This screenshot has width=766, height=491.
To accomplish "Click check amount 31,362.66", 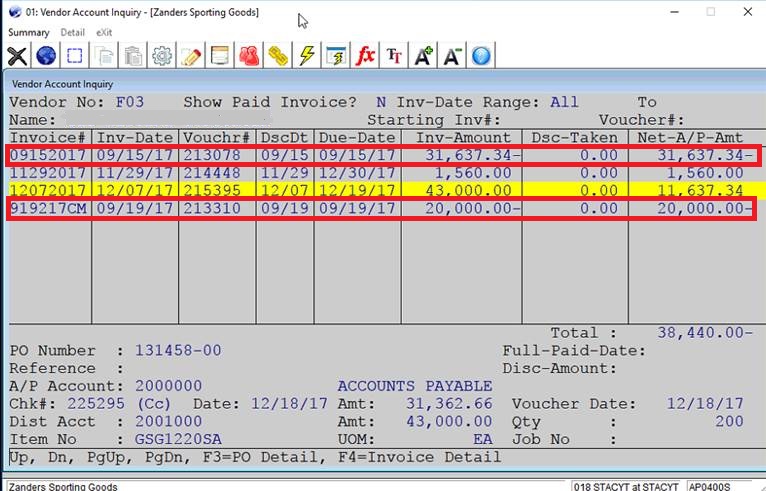I will (x=449, y=404).
